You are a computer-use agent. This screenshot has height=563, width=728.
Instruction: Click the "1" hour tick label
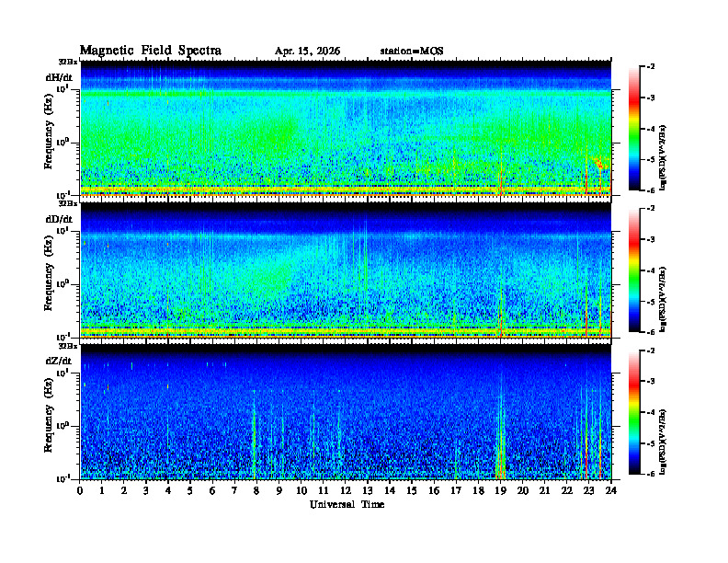click(102, 490)
